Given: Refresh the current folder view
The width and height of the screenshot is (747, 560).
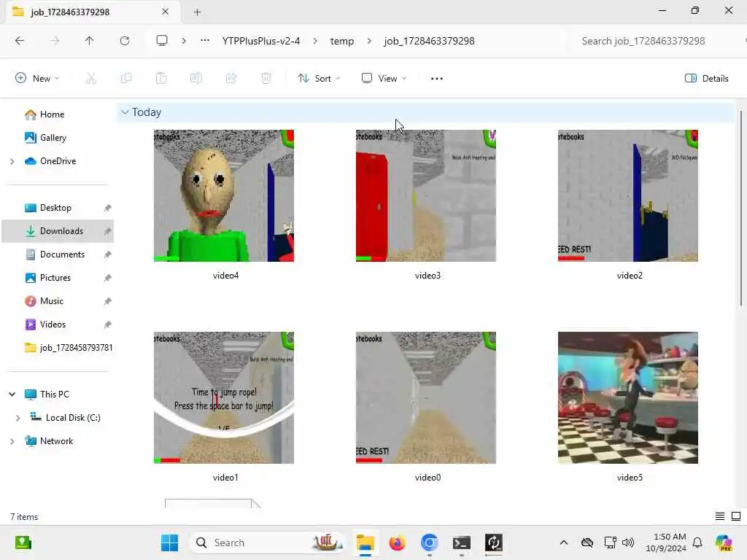Looking at the screenshot, I should tap(125, 41).
